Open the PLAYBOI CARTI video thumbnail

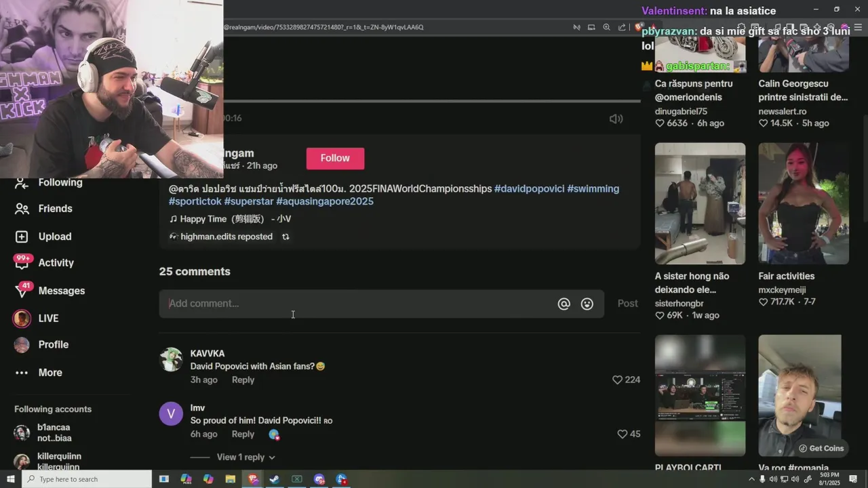tap(700, 395)
